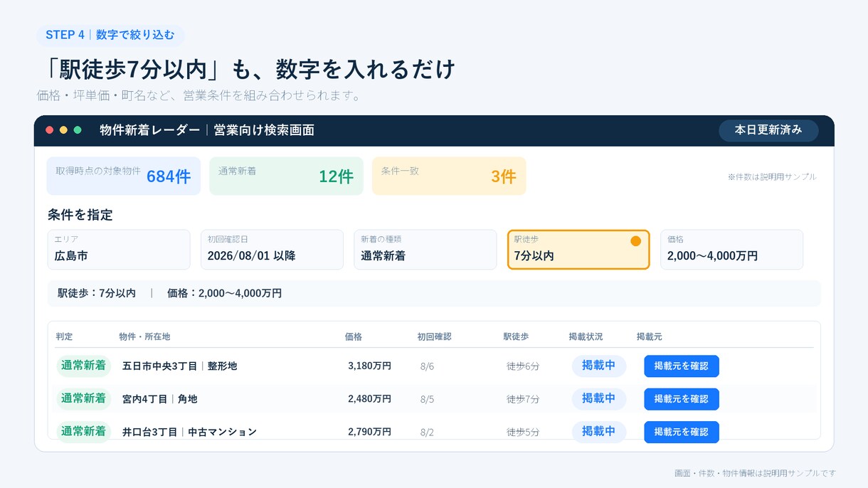Open the 取得時点の対象物件 684件 card
The image size is (868, 488).
point(124,176)
